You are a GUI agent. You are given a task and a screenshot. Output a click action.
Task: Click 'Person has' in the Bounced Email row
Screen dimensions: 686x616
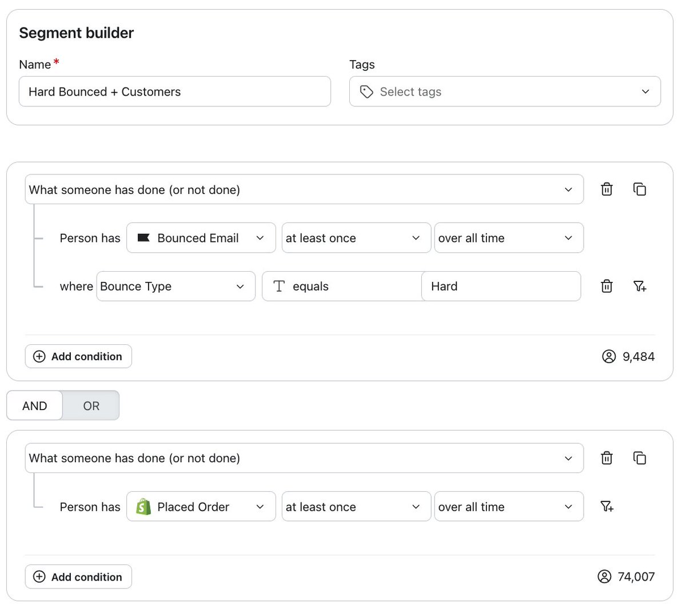tap(90, 238)
